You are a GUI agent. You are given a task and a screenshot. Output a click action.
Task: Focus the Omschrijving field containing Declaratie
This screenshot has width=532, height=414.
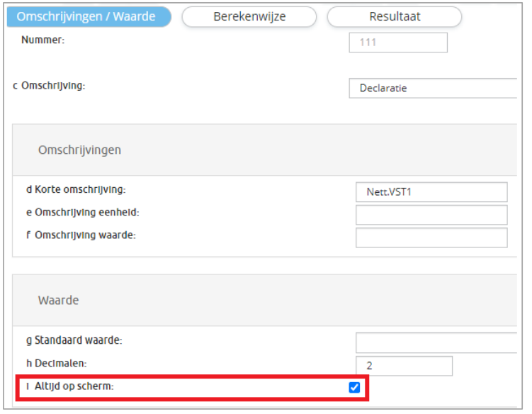coord(433,89)
